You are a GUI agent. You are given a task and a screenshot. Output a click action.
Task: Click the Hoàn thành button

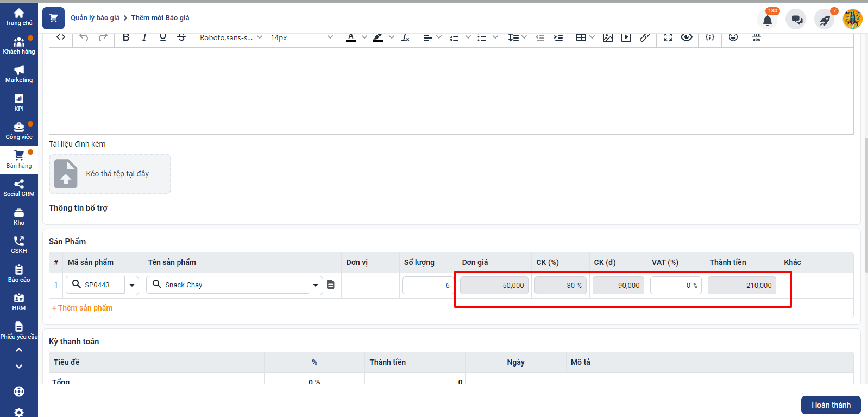pyautogui.click(x=831, y=405)
